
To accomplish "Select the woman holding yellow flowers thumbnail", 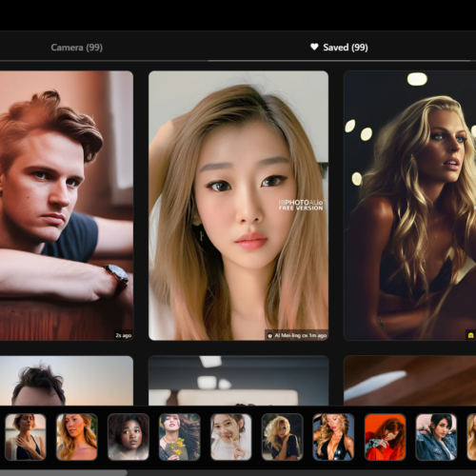I will pyautogui.click(x=180, y=437).
